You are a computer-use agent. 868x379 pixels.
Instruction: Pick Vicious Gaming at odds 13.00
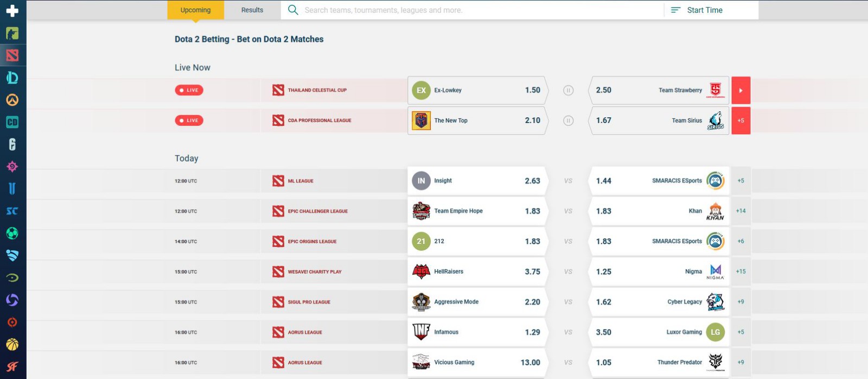[478, 362]
